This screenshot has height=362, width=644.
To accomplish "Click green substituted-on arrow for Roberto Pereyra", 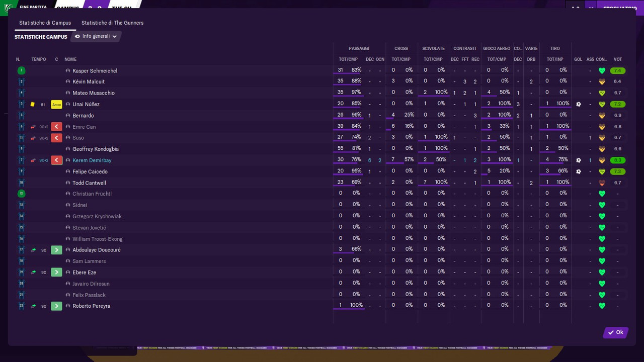I will [56, 306].
